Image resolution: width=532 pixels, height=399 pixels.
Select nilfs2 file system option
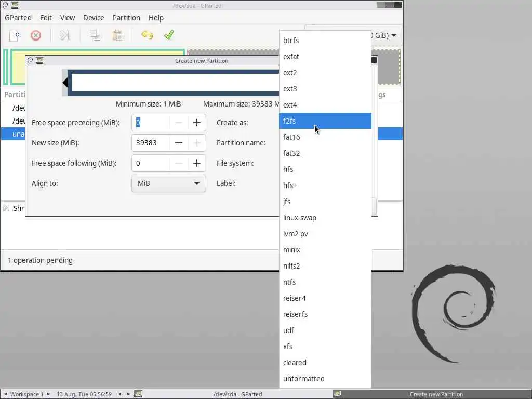pyautogui.click(x=325, y=266)
